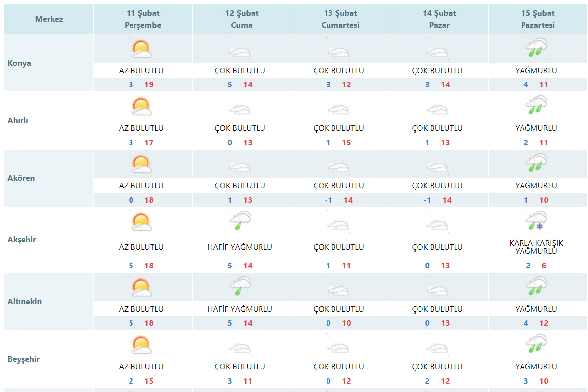The image size is (588, 392).
Task: Open the Akşehir row label
Action: click(22, 240)
